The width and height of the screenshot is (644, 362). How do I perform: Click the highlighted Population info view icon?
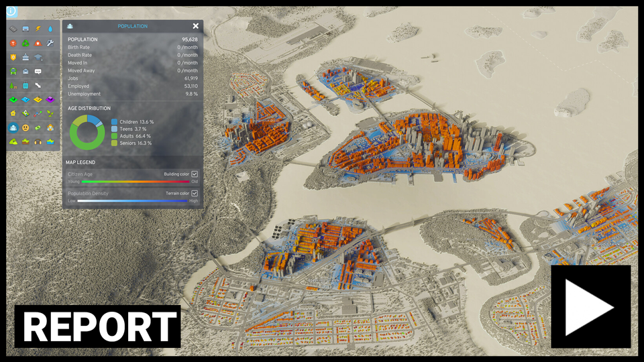13,127
